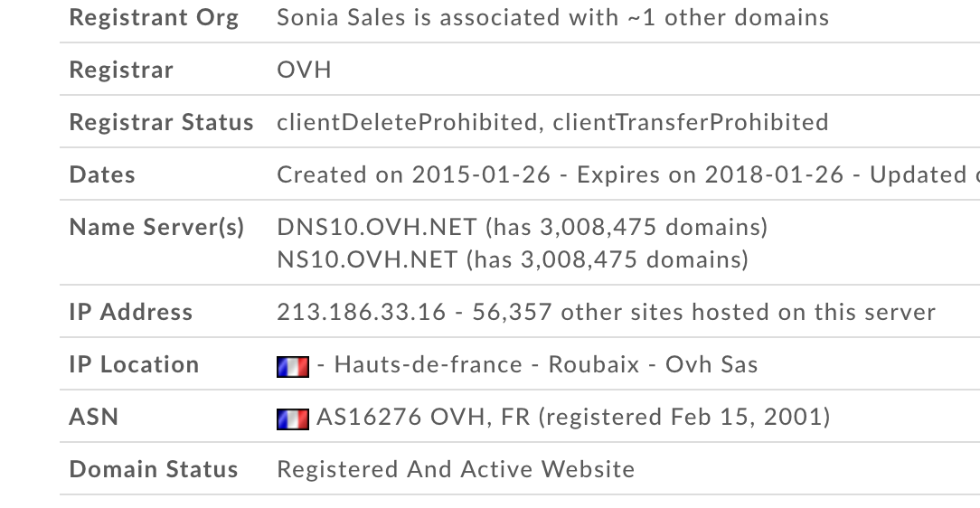Click the clientTransferProhibited status text
This screenshot has width=980, height=508.
click(x=691, y=122)
